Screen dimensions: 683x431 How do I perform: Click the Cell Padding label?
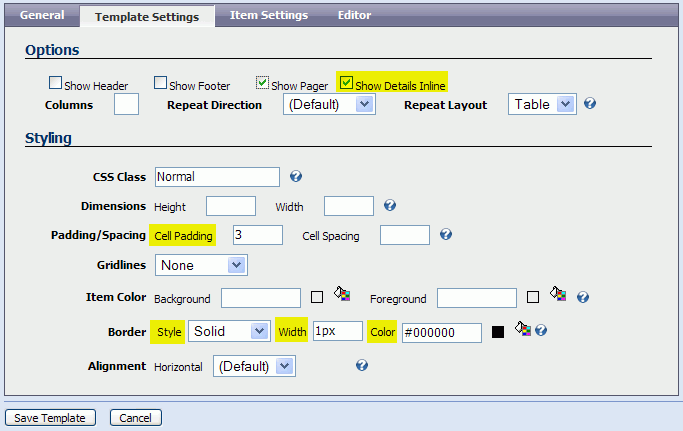tap(183, 236)
